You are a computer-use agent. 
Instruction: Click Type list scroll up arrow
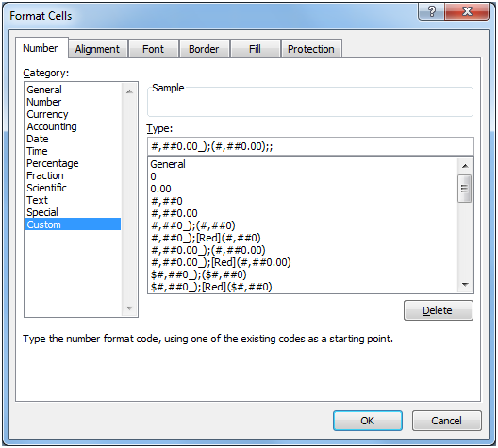pos(465,166)
